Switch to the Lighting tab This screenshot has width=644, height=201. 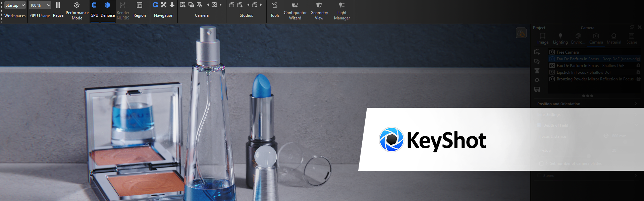coord(560,38)
